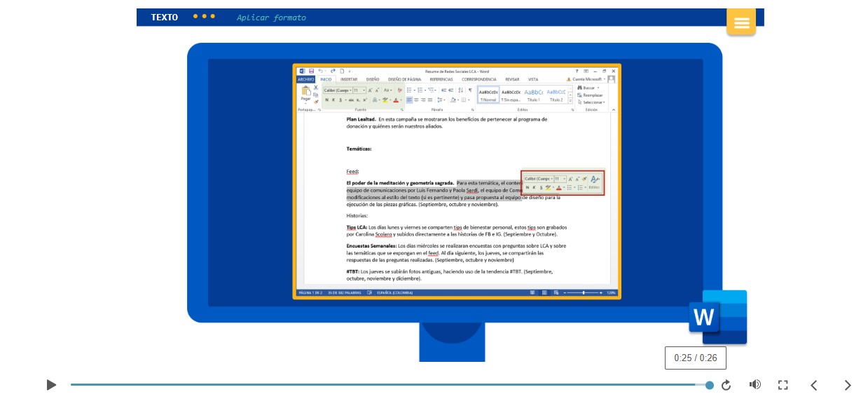
Task: Select the Título 1 style
Action: point(534,95)
